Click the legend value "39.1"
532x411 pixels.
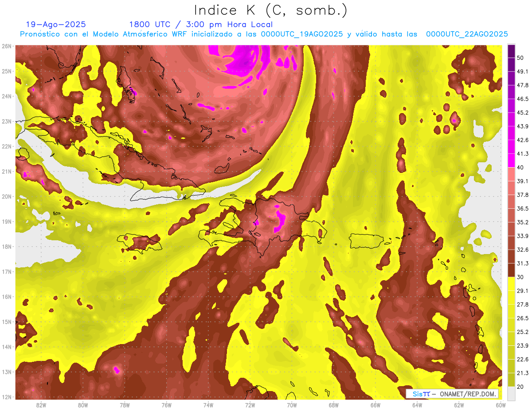click(x=522, y=181)
